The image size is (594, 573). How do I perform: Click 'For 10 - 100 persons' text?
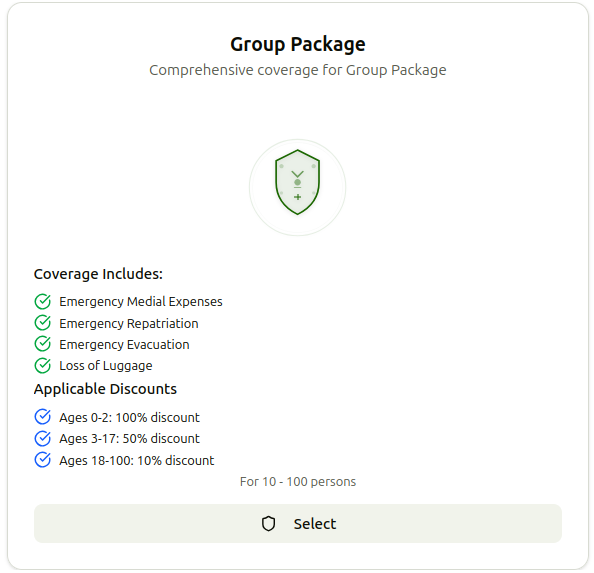point(298,482)
